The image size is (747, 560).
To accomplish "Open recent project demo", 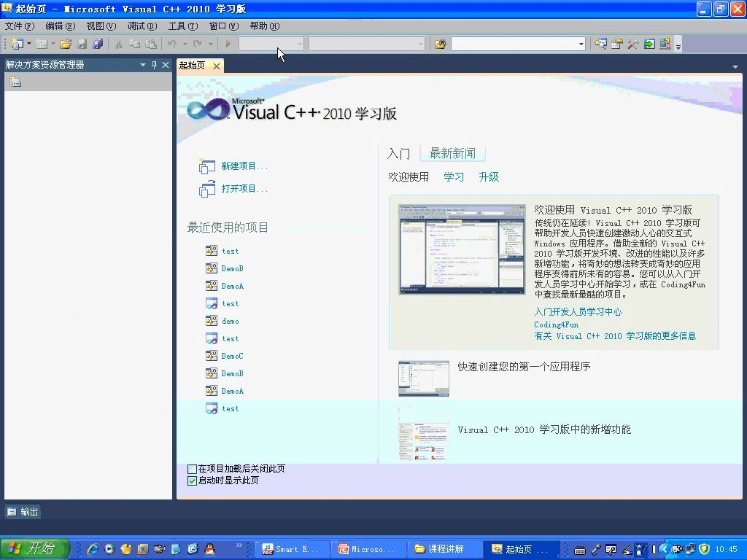I will pos(231,322).
